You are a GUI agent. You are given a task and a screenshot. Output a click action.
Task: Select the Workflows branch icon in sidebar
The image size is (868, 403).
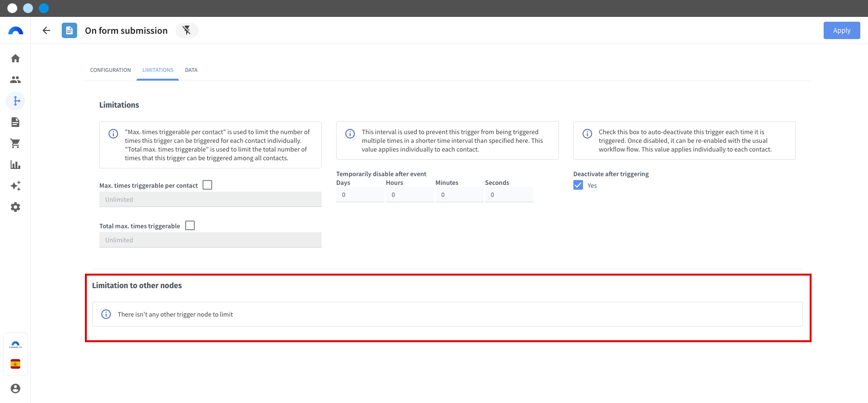click(15, 101)
